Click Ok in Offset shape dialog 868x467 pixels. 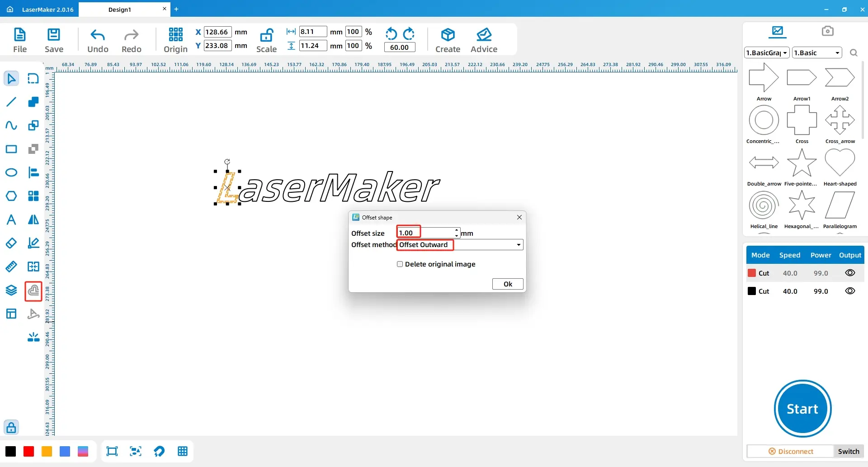click(508, 284)
